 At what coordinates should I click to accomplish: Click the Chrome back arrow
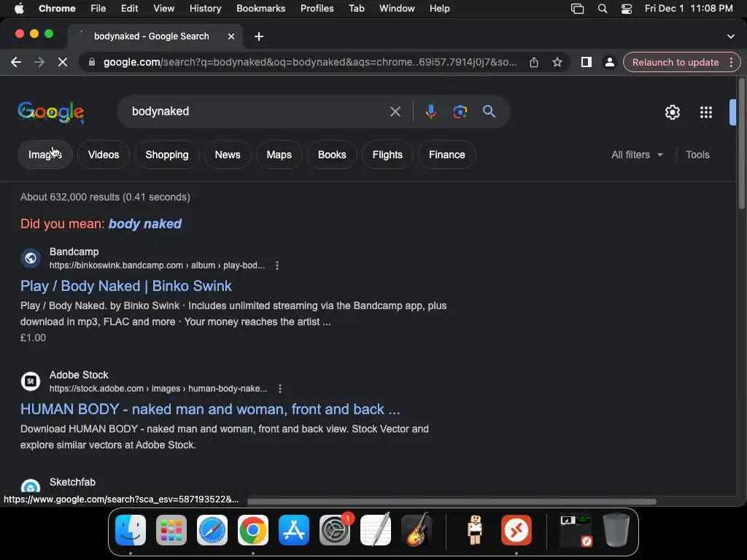pyautogui.click(x=16, y=63)
